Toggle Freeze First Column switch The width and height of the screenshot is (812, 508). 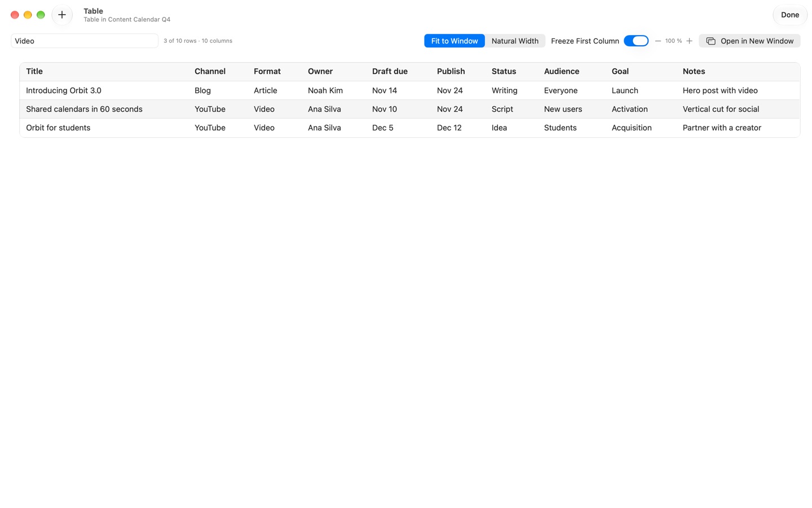[x=636, y=41]
